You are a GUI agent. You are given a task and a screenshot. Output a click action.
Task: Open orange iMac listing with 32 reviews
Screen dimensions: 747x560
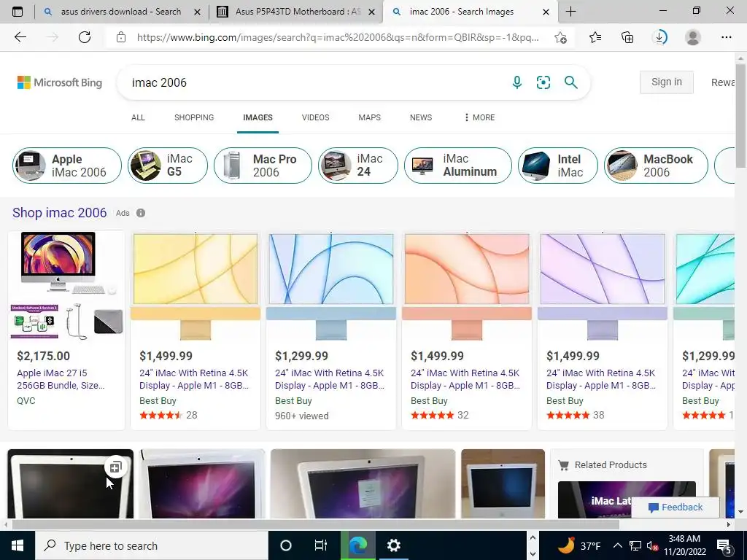click(467, 330)
